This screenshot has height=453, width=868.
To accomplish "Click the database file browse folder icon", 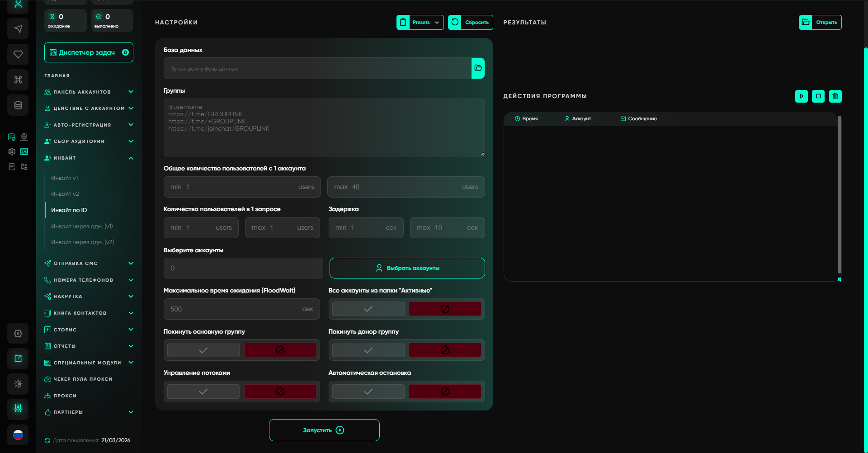I will click(478, 68).
